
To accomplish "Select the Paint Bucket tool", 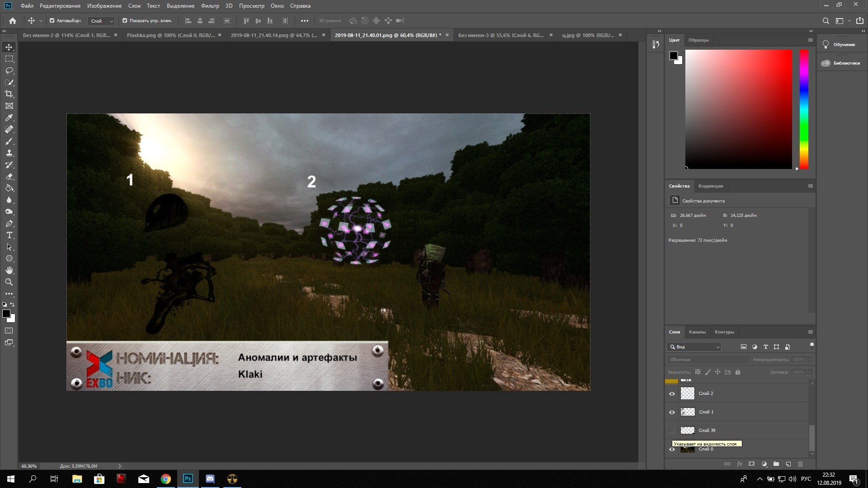I will [9, 188].
